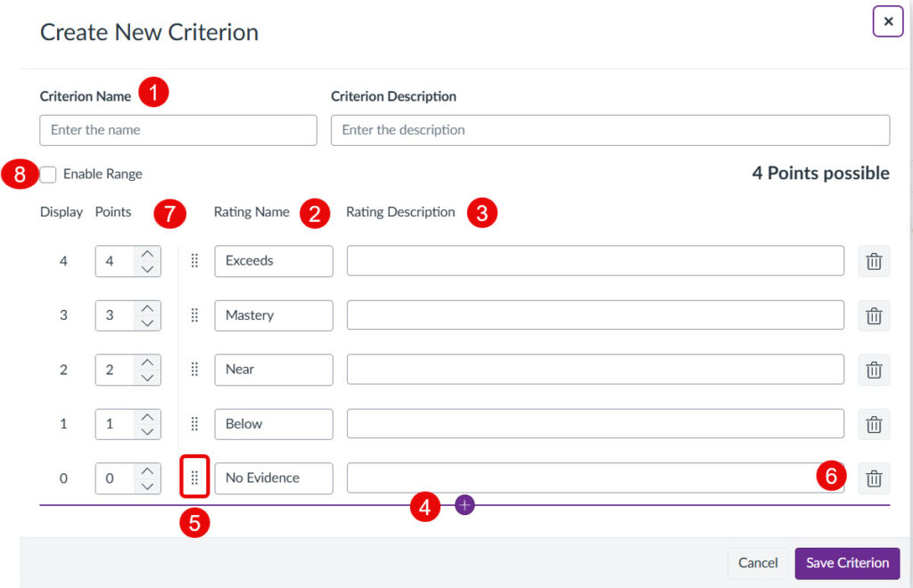Enable Range checkbox
This screenshot has width=913, height=588.
click(48, 175)
